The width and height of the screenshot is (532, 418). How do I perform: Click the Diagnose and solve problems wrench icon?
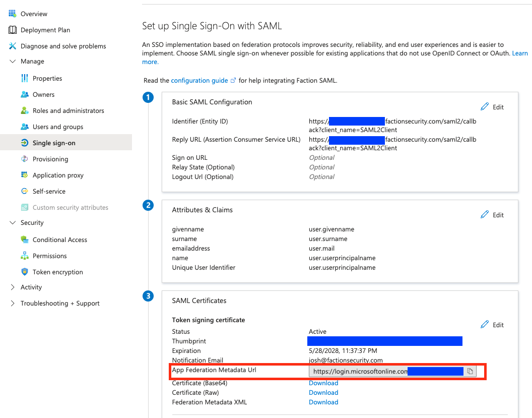click(x=12, y=46)
